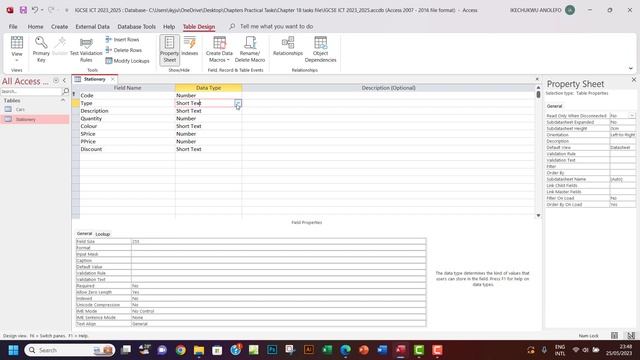Click the navigation search magnifier icon
This screenshot has width=640, height=360.
[66, 91]
